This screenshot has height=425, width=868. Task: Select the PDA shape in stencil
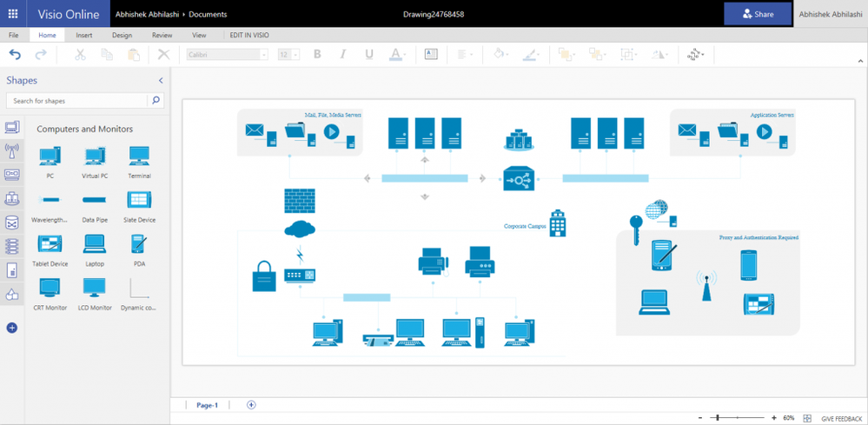[x=140, y=250]
